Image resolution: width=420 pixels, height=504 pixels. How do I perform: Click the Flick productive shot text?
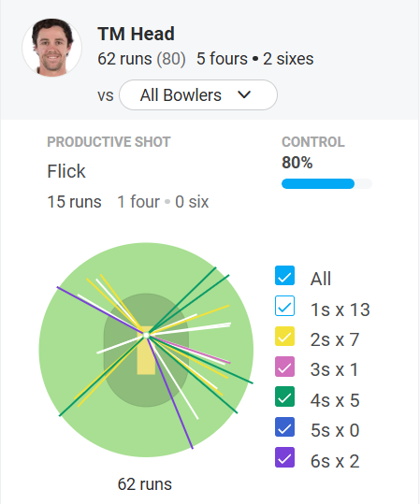tap(66, 171)
